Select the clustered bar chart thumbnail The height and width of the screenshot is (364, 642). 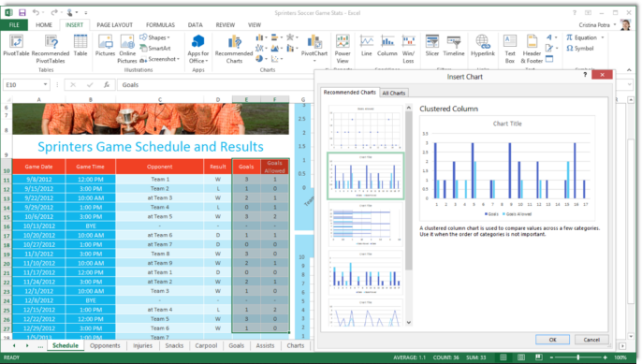365,225
